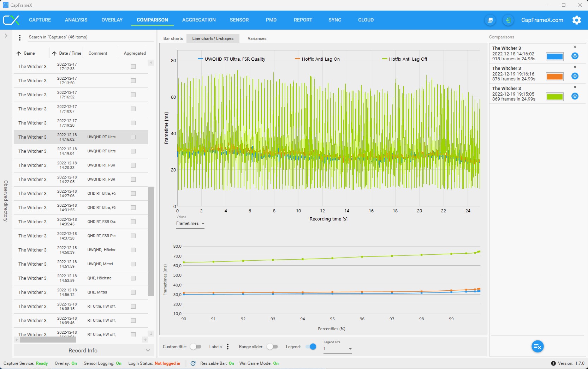Screen dimensions: 588x369
Task: Click the version info icon in status bar
Action: pos(553,363)
